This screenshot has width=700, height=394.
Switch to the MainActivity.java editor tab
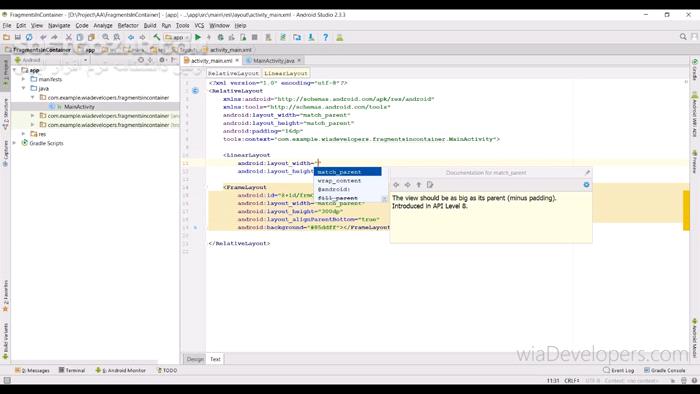tap(273, 60)
